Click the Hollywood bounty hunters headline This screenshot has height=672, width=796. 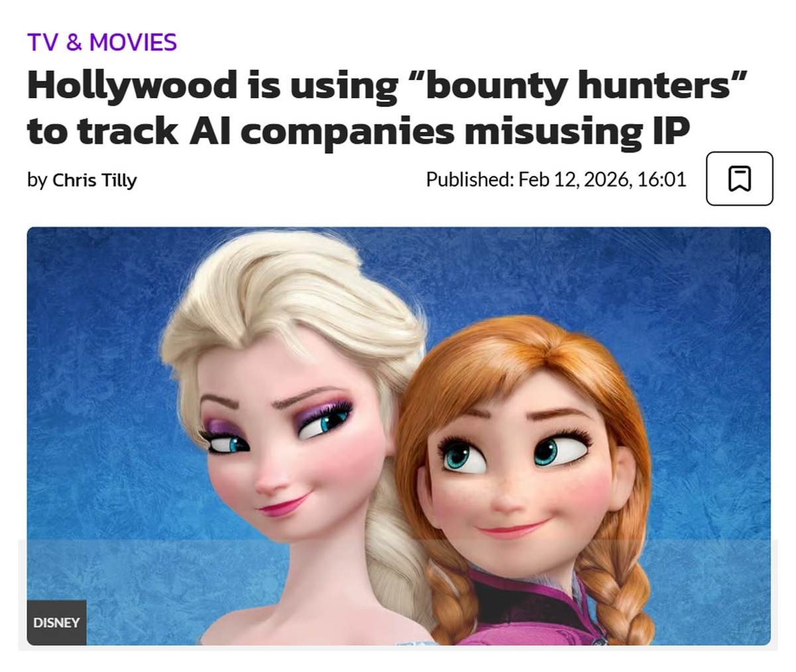(387, 107)
